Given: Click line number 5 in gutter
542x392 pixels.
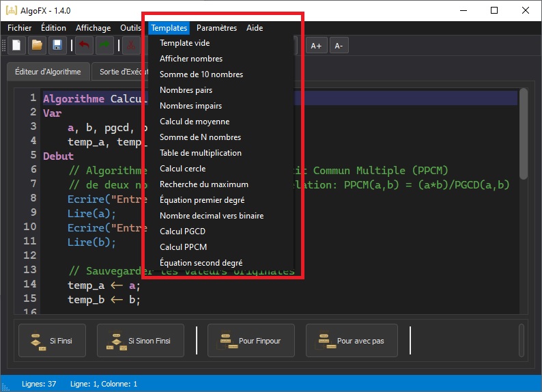Looking at the screenshot, I should coord(33,155).
